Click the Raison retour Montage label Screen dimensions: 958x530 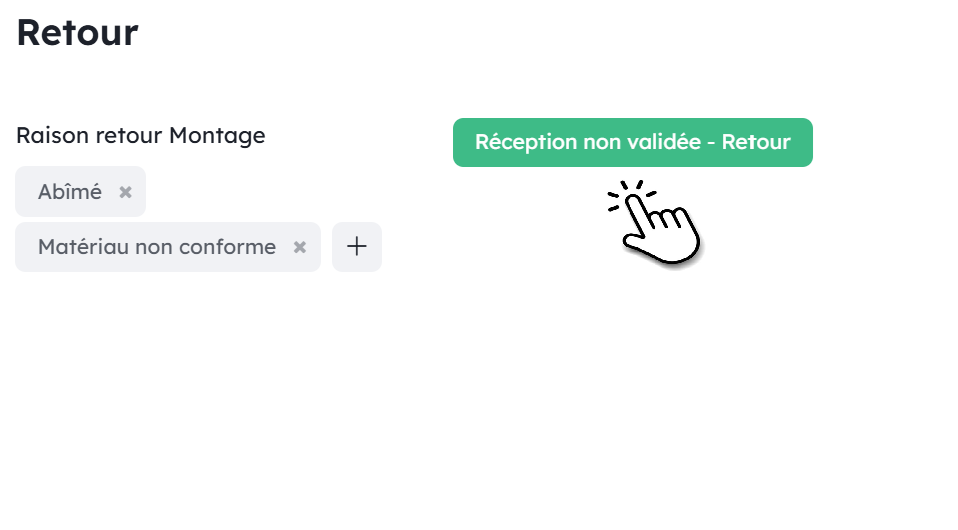pos(141,135)
